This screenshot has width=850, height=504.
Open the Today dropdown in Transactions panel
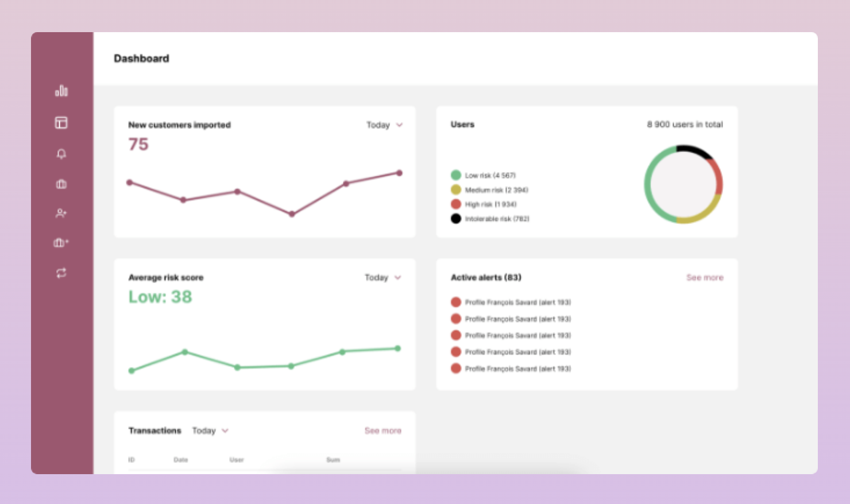click(x=210, y=431)
